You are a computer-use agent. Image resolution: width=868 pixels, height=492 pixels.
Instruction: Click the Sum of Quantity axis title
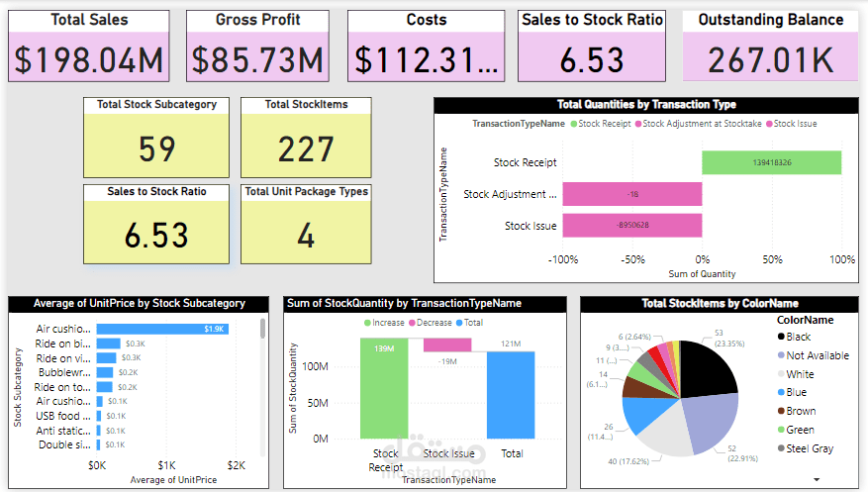[x=702, y=274]
